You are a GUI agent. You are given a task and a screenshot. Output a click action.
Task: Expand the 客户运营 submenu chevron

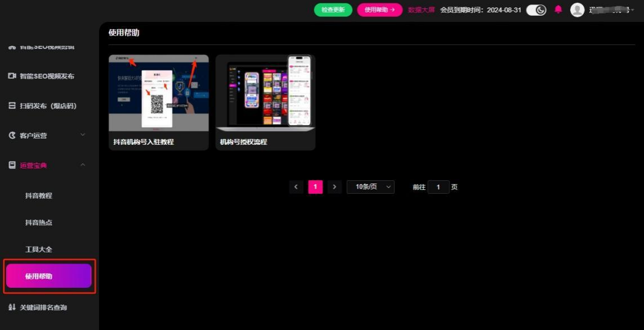83,135
